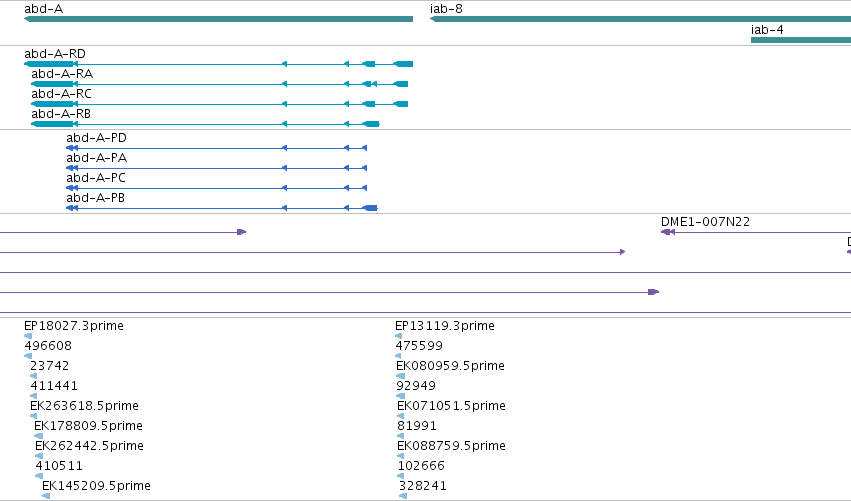Image resolution: width=851 pixels, height=501 pixels.
Task: Click the EP13119.3prime insertion marker
Action: pyautogui.click(x=399, y=336)
